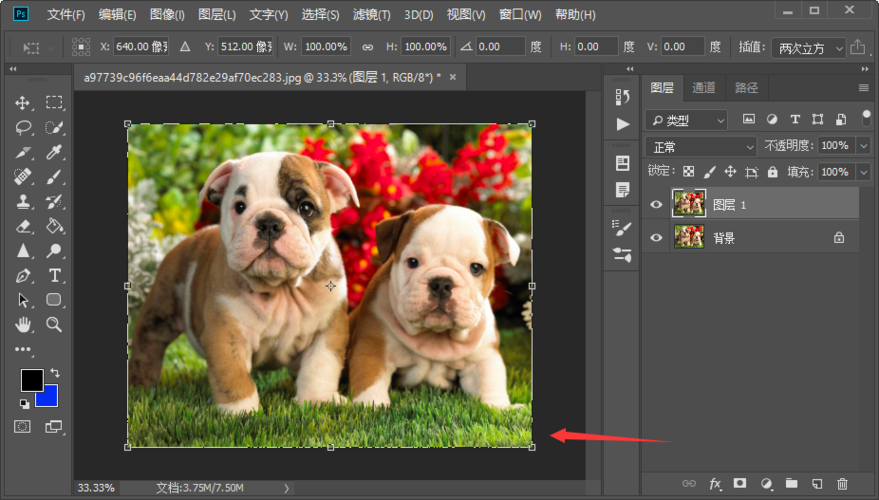Open the Edit Toolbar three-dots menu

point(23,349)
